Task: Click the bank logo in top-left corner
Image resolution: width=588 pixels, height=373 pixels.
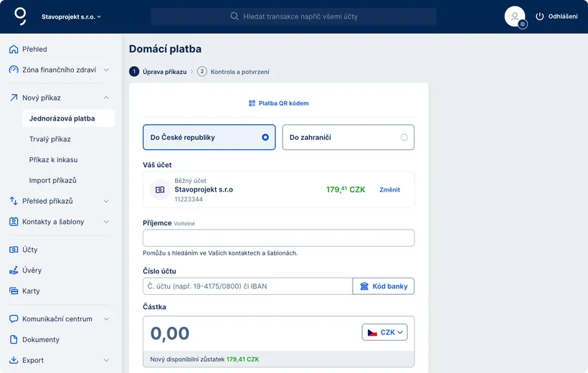Action: (21, 16)
